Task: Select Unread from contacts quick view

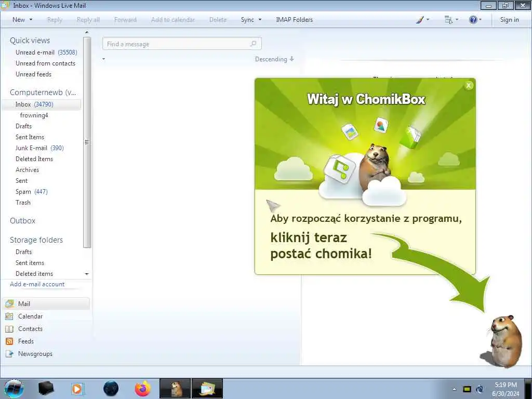Action: (x=45, y=63)
